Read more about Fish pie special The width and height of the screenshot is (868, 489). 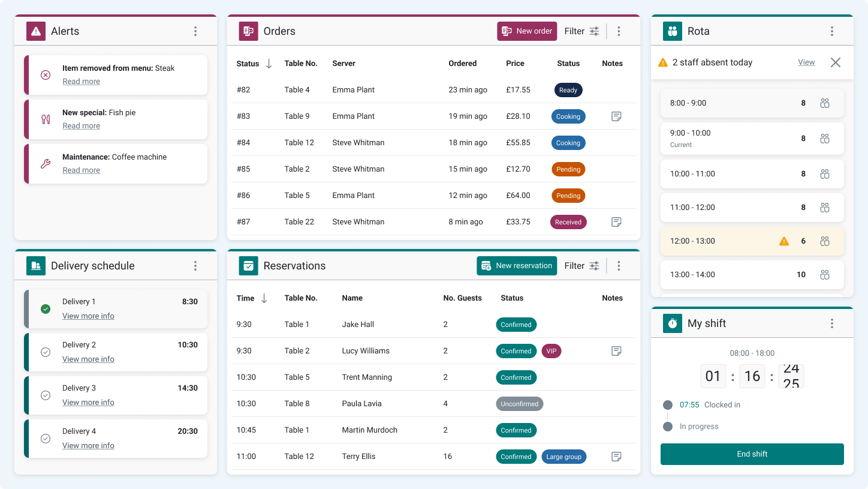coord(82,126)
